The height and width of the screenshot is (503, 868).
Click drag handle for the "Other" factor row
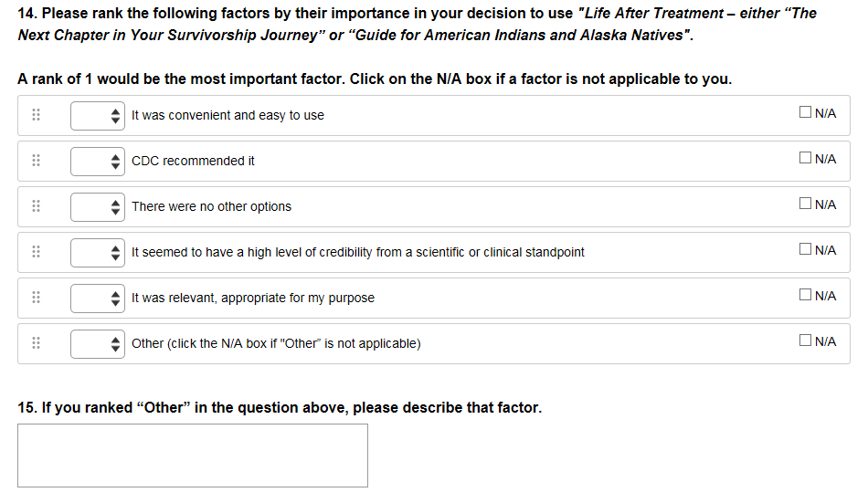36,343
